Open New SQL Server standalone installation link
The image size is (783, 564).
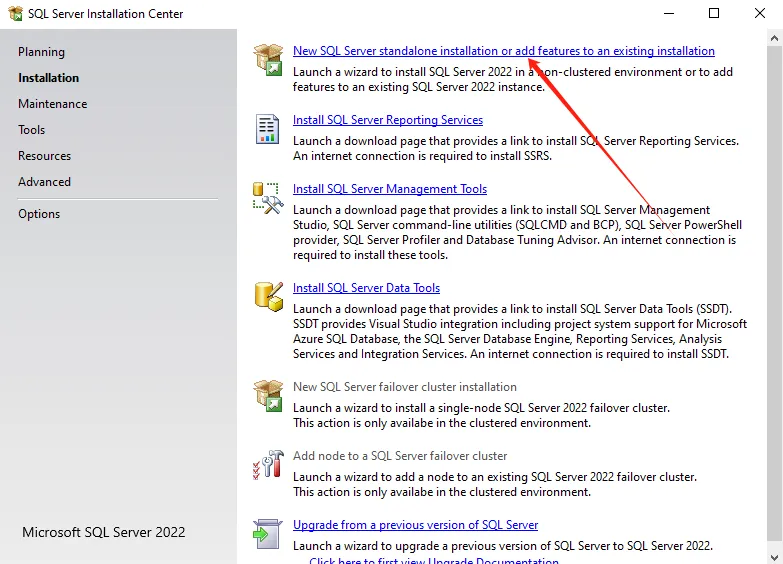[x=503, y=51]
